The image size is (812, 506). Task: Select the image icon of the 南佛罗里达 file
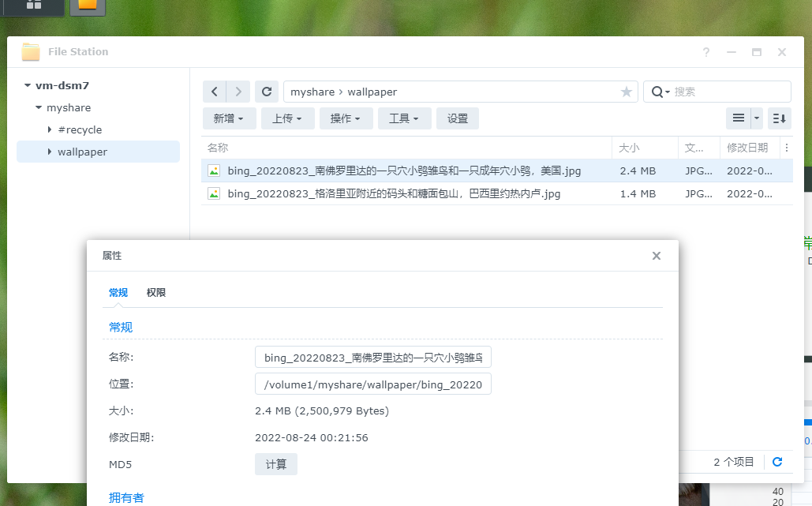point(214,171)
